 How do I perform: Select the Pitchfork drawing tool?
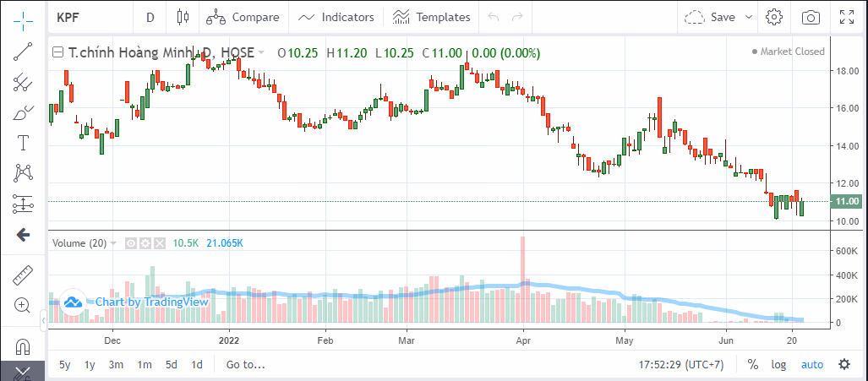coord(23,82)
